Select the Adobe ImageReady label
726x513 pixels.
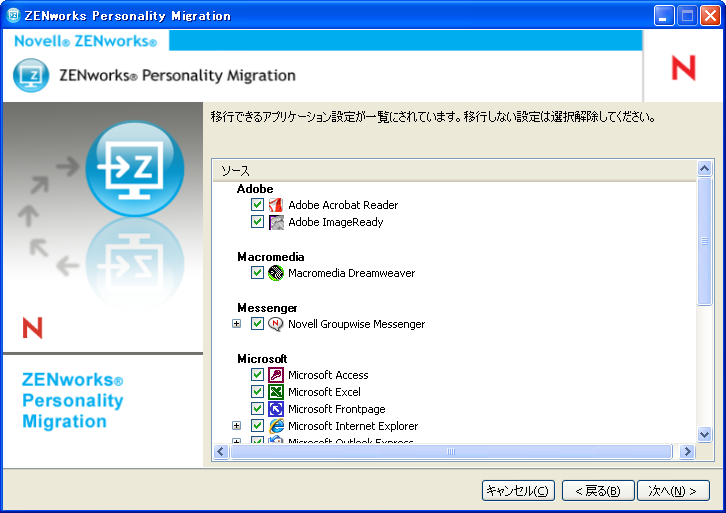pyautogui.click(x=336, y=222)
